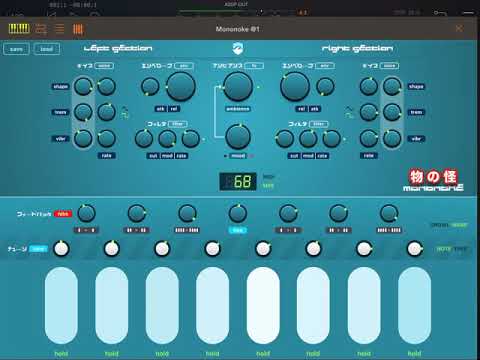Click the right filter mod label
The height and width of the screenshot is (360, 480).
tap(308, 156)
